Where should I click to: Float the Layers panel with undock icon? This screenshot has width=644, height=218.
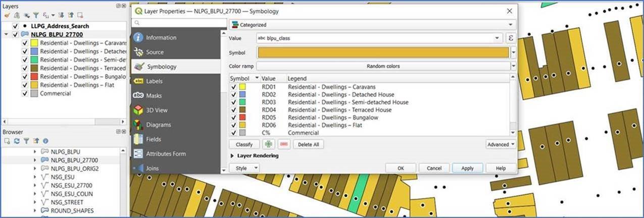[118, 6]
